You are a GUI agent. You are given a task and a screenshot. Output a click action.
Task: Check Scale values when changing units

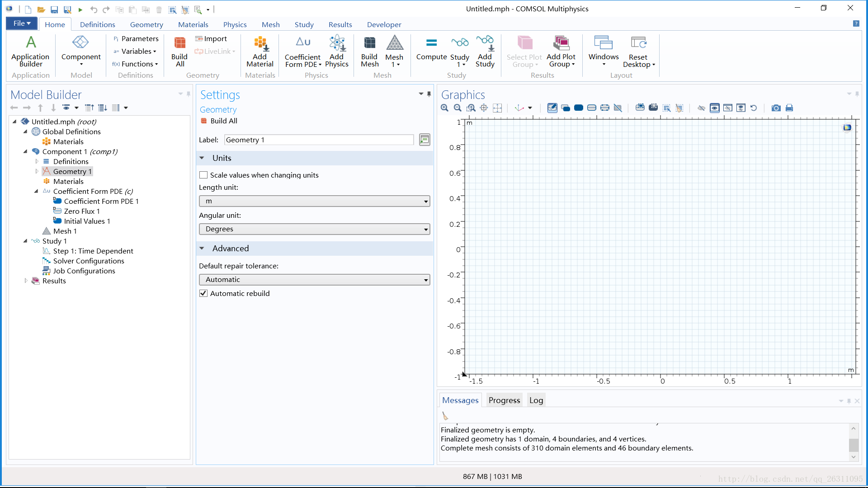point(203,175)
